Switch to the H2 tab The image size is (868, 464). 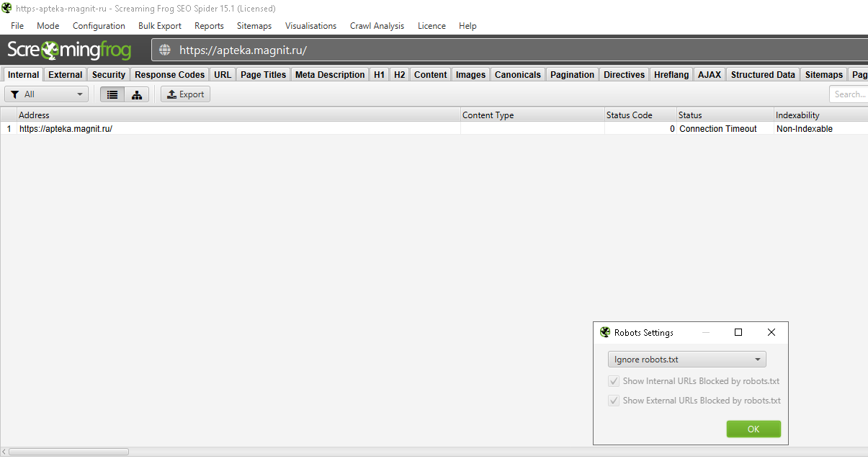tap(399, 75)
